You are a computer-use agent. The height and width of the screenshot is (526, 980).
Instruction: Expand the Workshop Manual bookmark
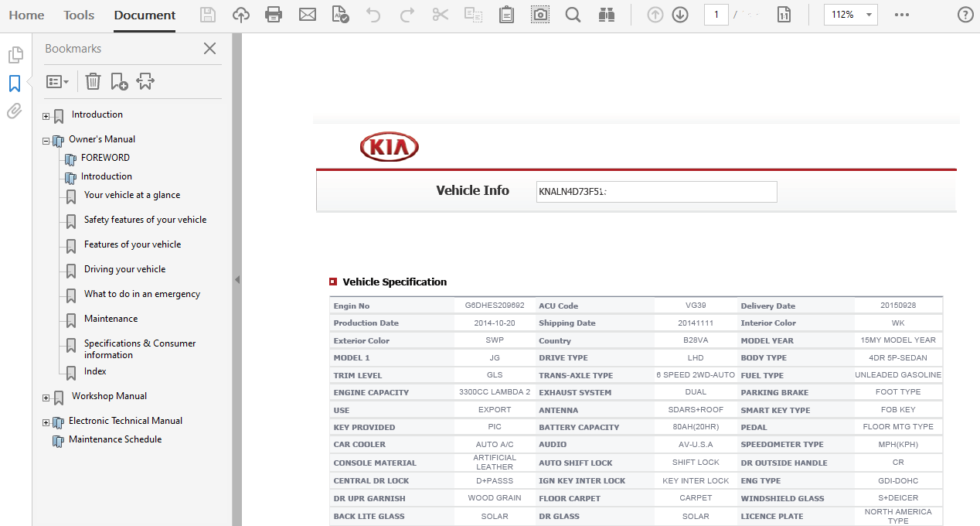coord(46,398)
